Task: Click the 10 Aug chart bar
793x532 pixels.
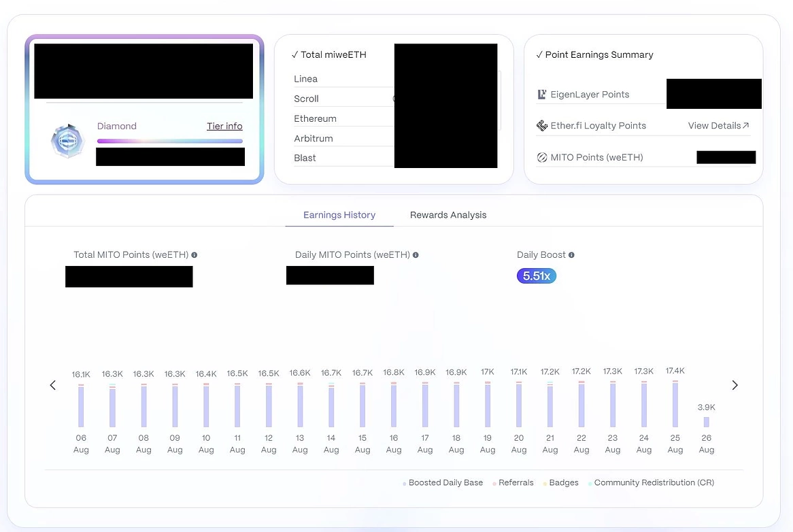Action: tap(206, 405)
